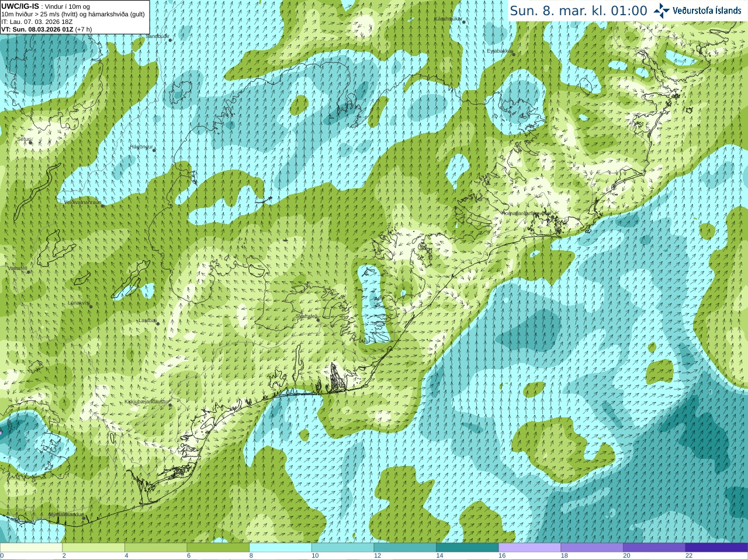Click the 'UWC/IG-IS' model title text

(x=20, y=6)
